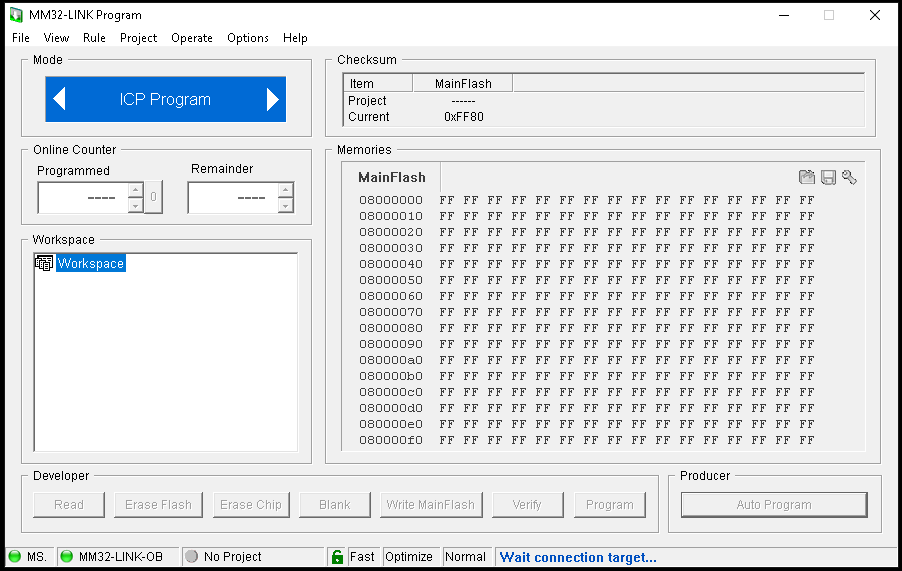This screenshot has height=571, width=902.
Task: Click the Program button
Action: tap(610, 505)
